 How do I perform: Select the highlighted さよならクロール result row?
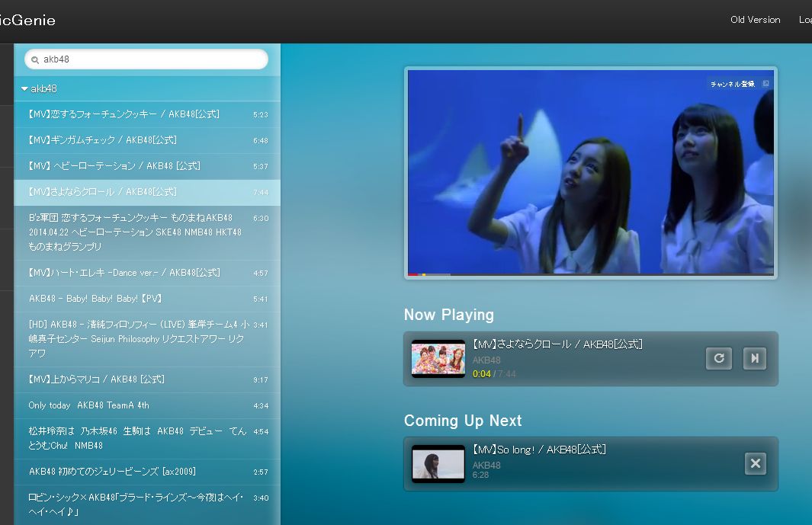[148, 192]
